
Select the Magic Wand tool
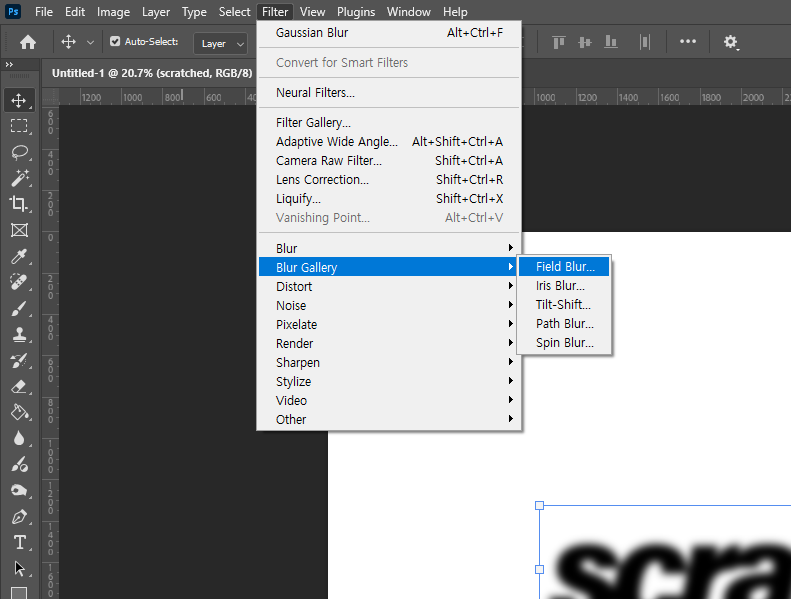click(x=19, y=178)
